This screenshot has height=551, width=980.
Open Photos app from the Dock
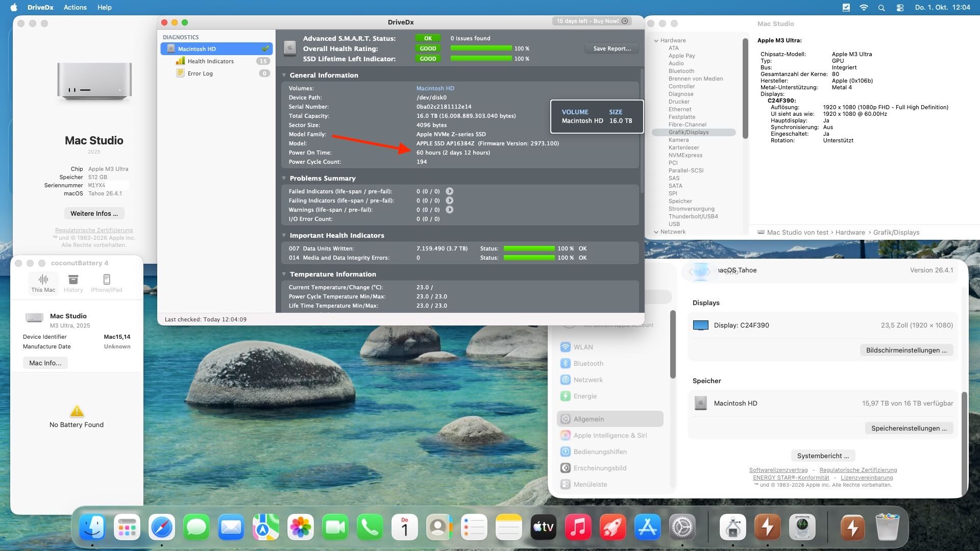pyautogui.click(x=301, y=527)
